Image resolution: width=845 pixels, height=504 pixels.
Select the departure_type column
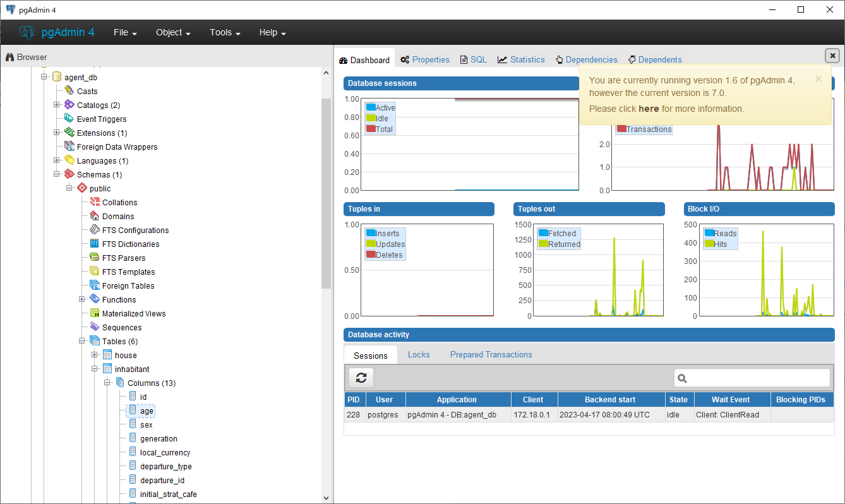tap(165, 466)
